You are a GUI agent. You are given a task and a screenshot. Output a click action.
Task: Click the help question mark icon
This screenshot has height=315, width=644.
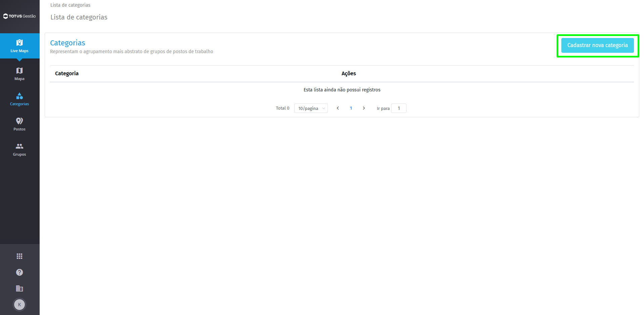19,272
